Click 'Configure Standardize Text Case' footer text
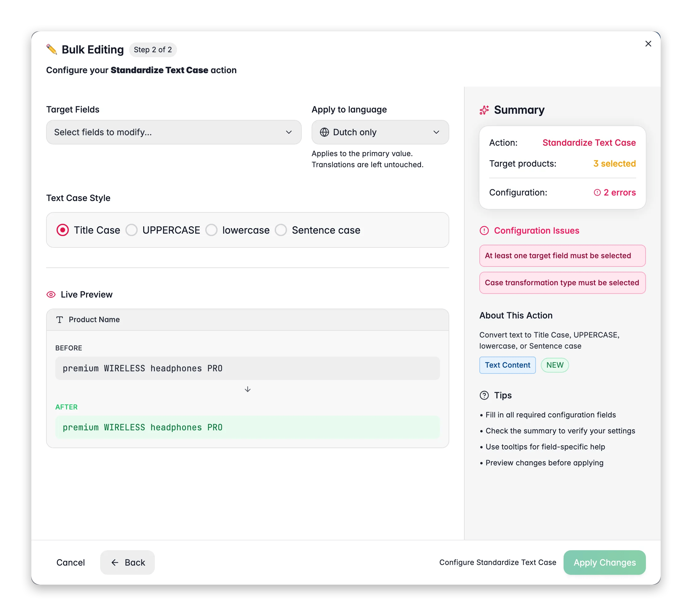 coord(498,563)
